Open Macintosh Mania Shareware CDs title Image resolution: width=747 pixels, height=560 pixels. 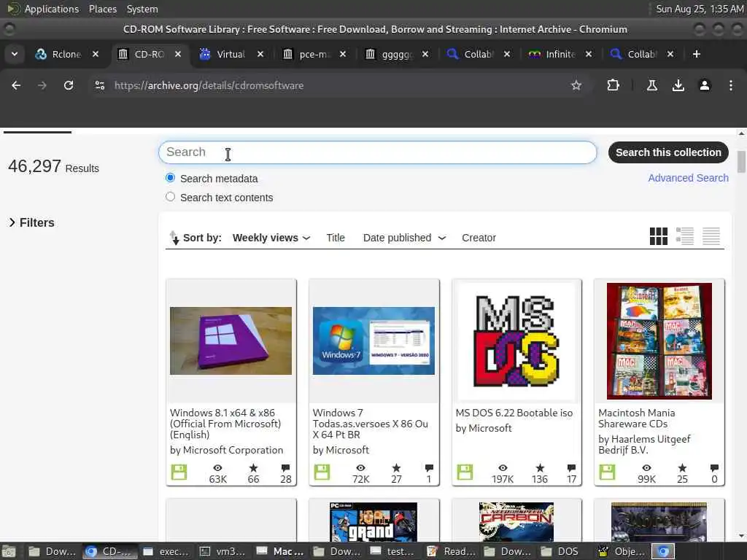point(636,418)
